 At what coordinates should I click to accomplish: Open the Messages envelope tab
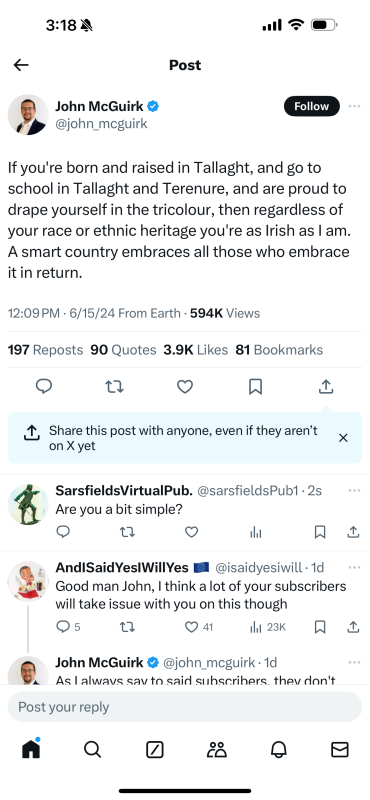340,749
